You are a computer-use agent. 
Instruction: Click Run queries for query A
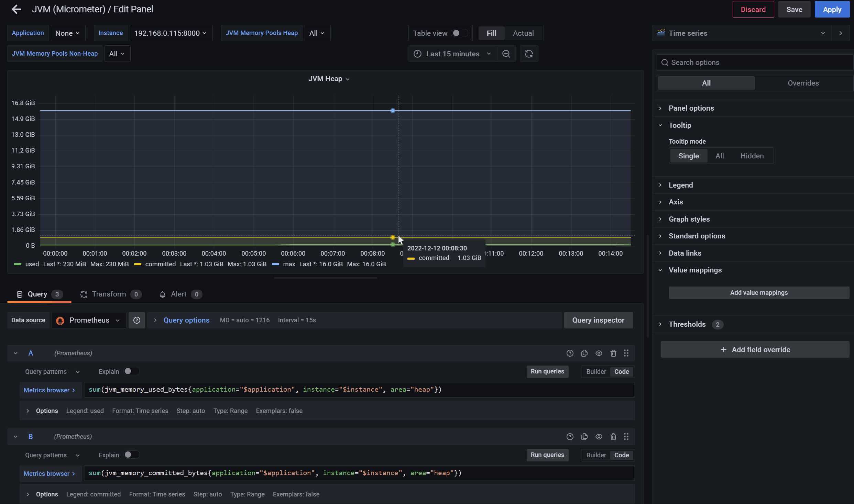(x=547, y=371)
